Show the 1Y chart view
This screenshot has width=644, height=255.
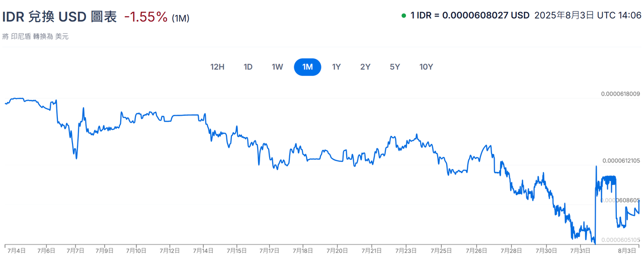tap(336, 67)
